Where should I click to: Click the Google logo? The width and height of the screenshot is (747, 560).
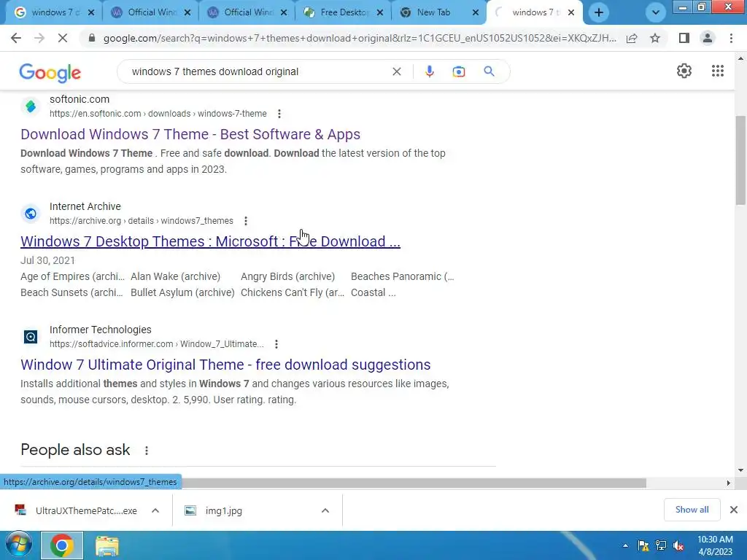point(50,72)
